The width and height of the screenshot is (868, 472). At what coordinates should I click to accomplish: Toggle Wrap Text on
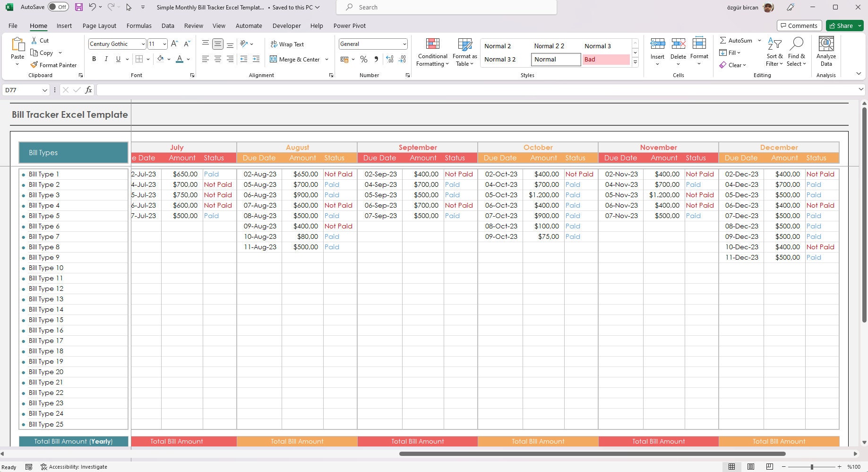click(x=287, y=44)
